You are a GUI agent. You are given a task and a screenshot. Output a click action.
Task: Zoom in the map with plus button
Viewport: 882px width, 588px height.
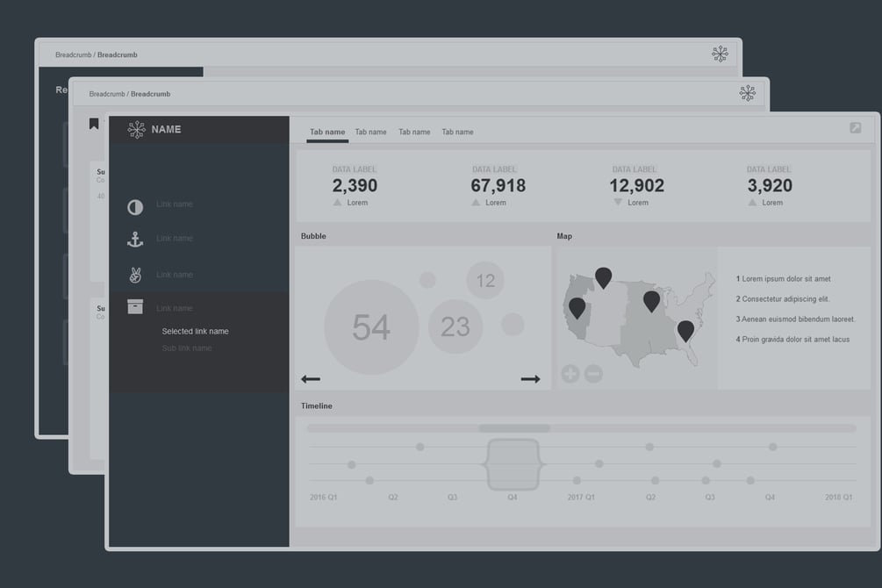(x=570, y=374)
